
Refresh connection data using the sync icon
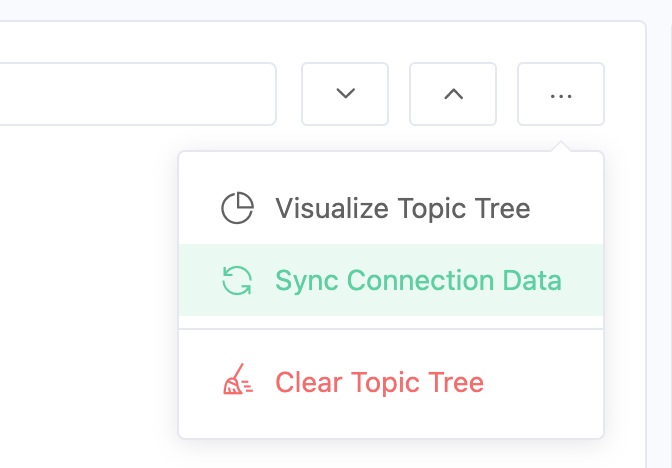coord(237,280)
